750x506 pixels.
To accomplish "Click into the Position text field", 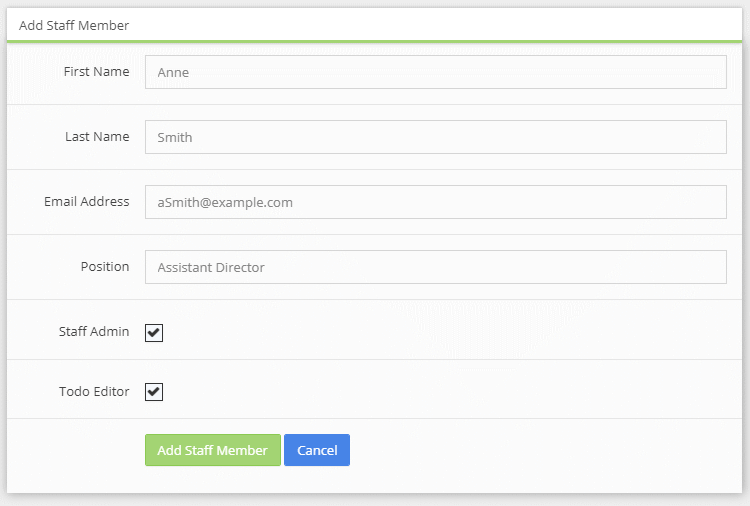I will pyautogui.click(x=435, y=267).
